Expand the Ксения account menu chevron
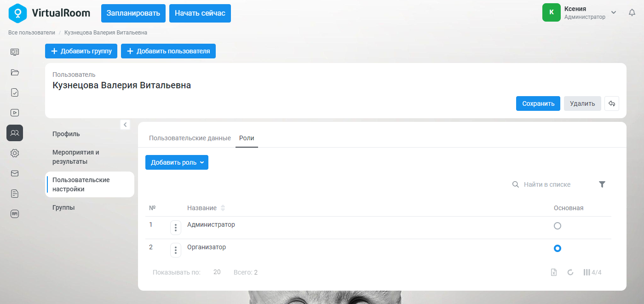This screenshot has width=644, height=304. pos(614,12)
